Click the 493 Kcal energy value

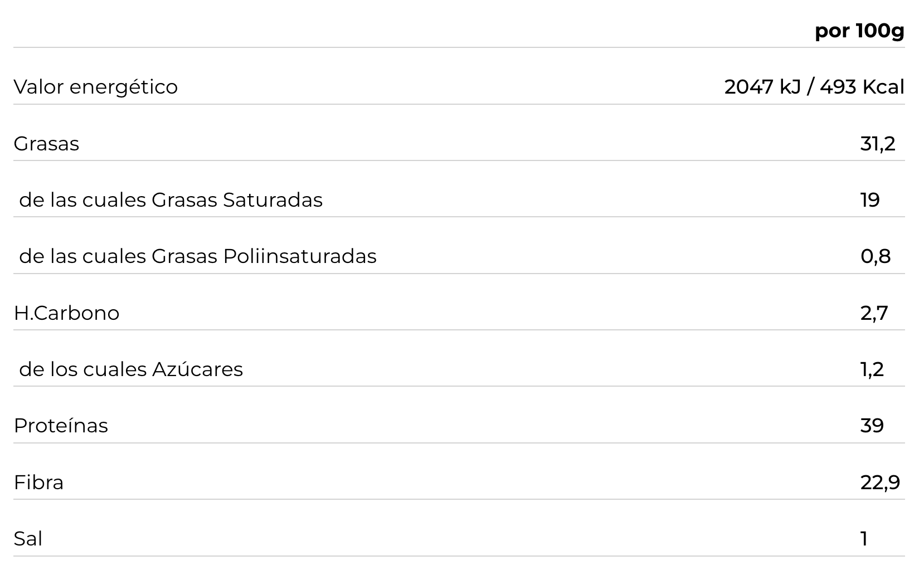click(862, 87)
